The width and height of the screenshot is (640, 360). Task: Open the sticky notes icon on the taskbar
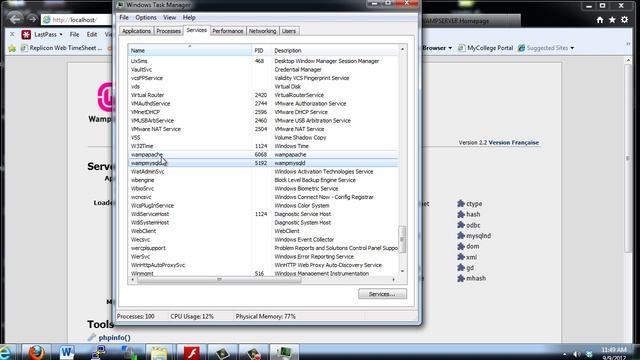(x=159, y=353)
